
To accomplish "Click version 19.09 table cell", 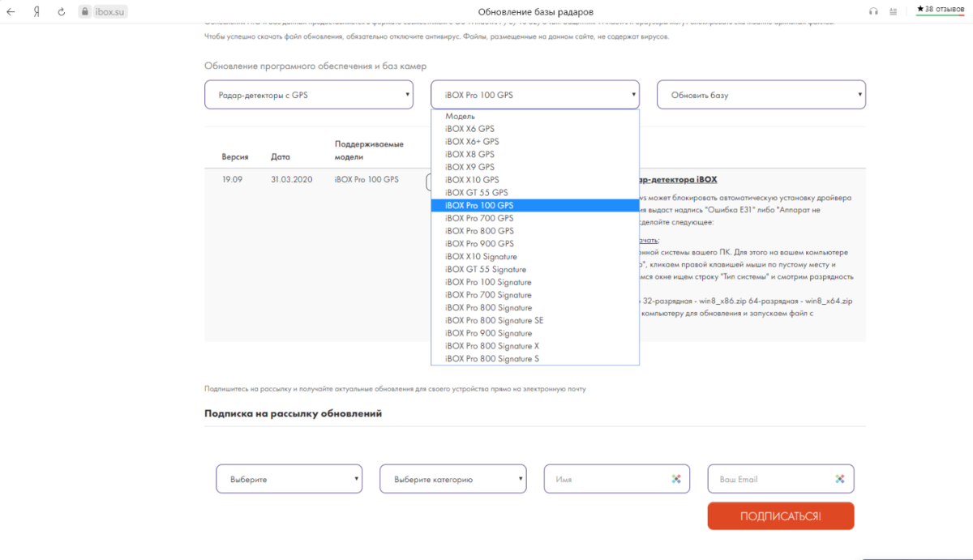I will click(232, 180).
